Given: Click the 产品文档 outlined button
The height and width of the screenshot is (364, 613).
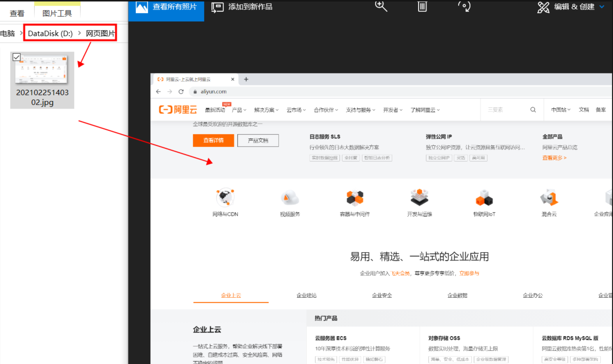Looking at the screenshot, I should 258,141.
